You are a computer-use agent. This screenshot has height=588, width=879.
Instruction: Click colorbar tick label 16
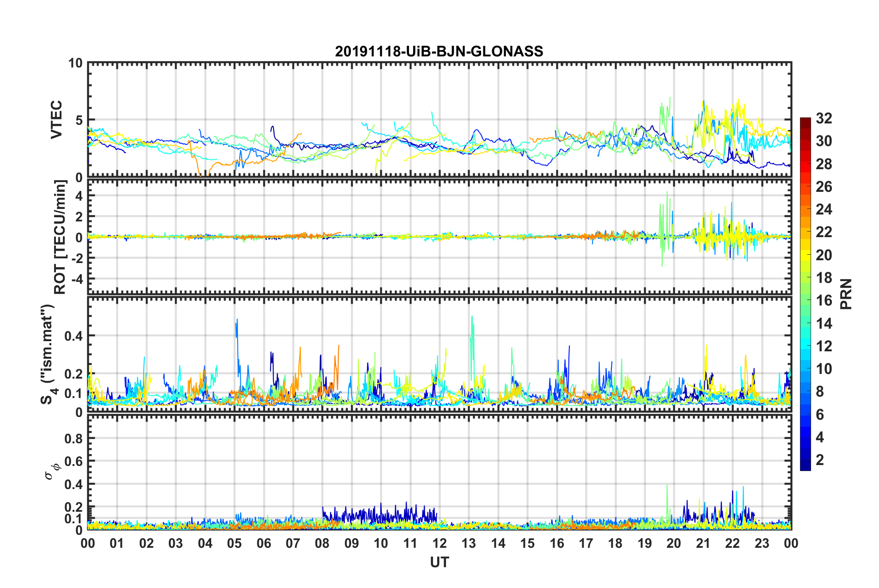tap(824, 300)
